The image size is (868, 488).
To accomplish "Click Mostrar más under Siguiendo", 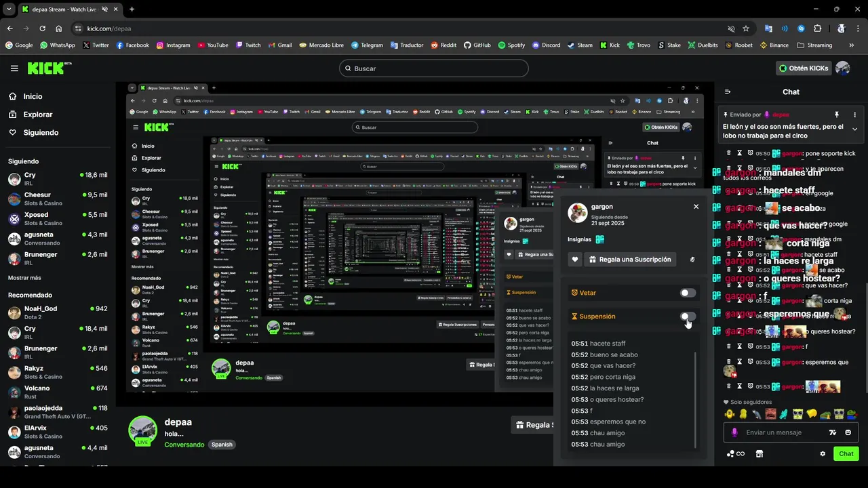I will tap(24, 278).
